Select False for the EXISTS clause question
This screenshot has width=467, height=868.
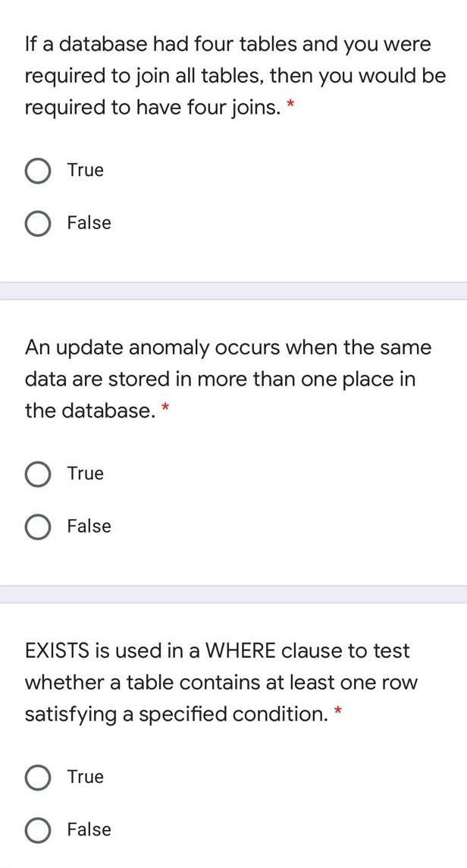(37, 830)
